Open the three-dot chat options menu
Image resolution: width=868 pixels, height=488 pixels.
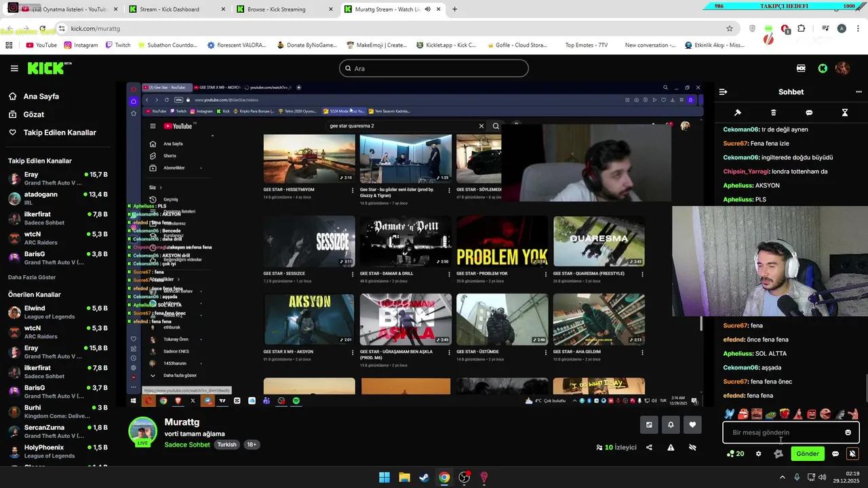(x=859, y=91)
